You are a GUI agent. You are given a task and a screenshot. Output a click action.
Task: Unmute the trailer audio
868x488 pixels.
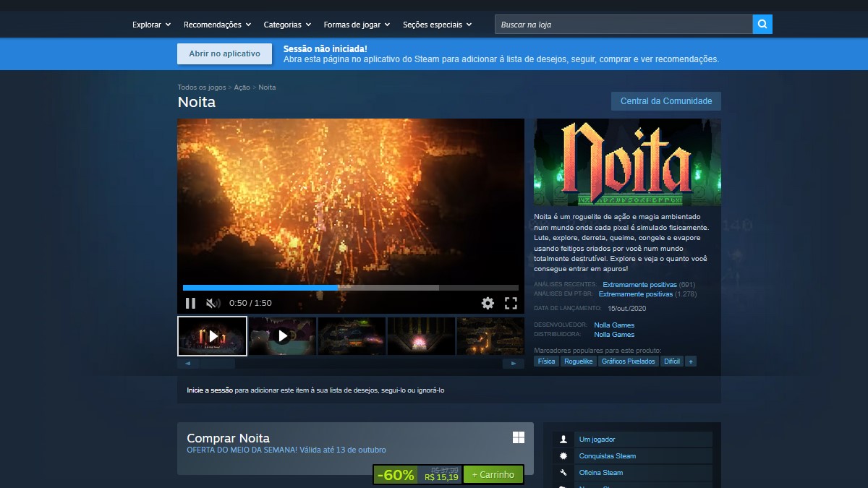click(213, 303)
